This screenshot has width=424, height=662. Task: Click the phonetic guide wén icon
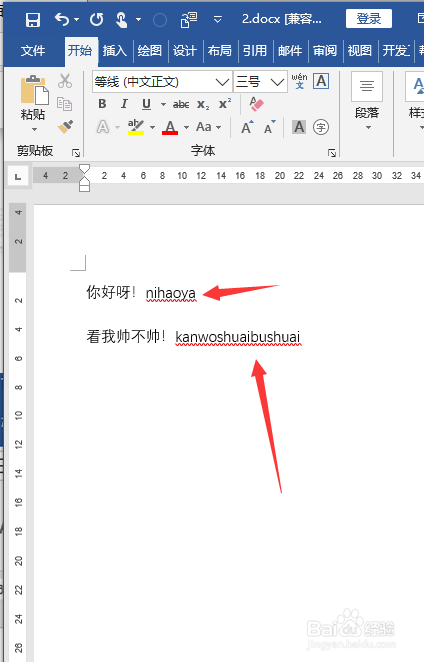tap(299, 81)
